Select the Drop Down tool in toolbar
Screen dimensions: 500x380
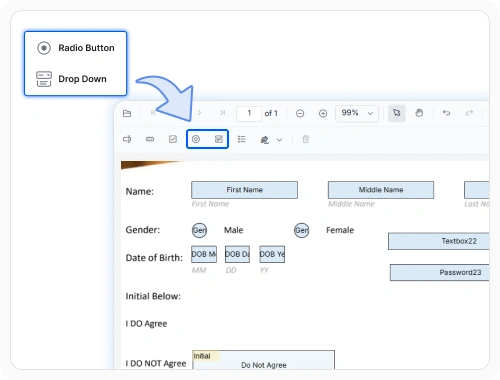point(219,139)
